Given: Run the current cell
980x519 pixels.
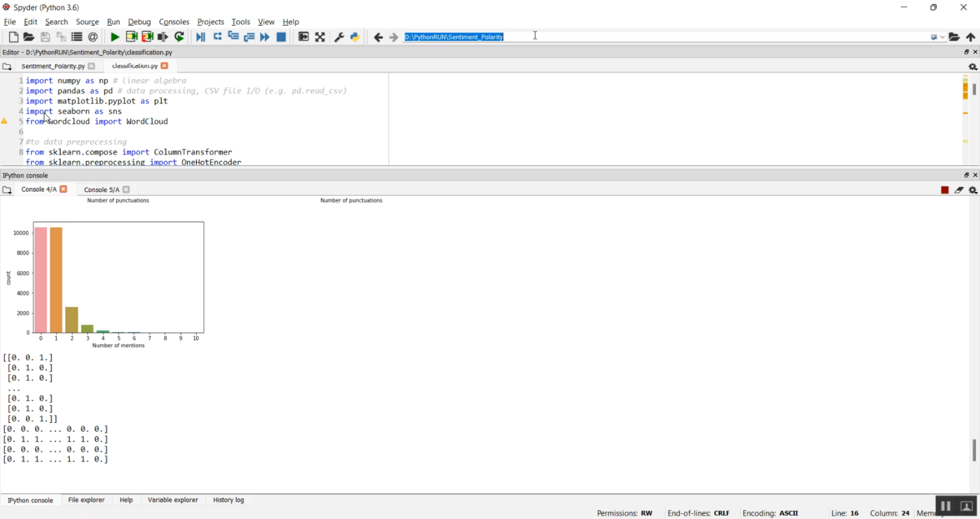Looking at the screenshot, I should [x=131, y=37].
